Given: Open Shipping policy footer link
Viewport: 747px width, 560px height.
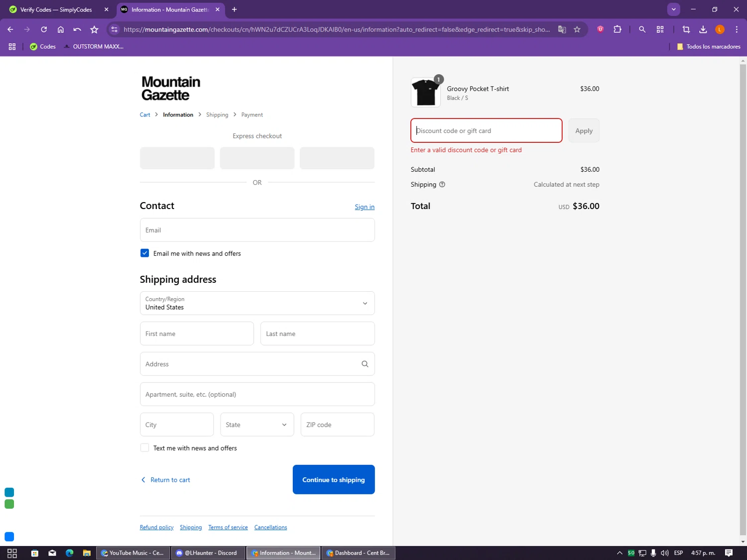Looking at the screenshot, I should click(x=191, y=527).
